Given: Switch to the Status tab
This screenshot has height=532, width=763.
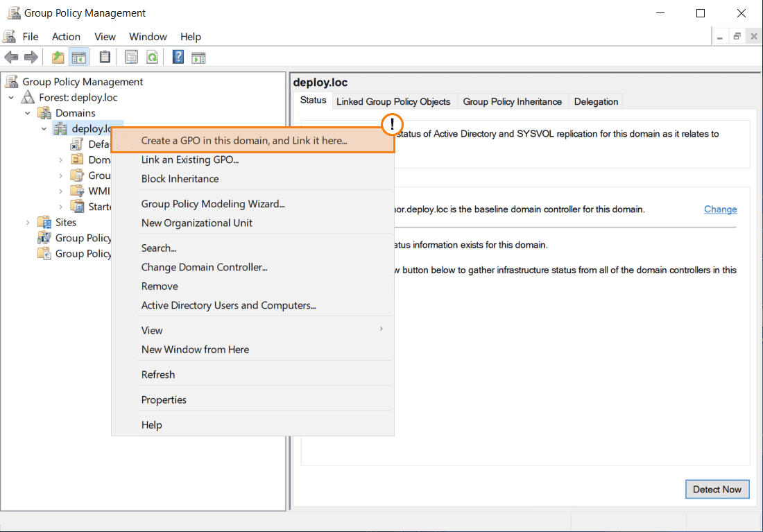Looking at the screenshot, I should (x=313, y=101).
